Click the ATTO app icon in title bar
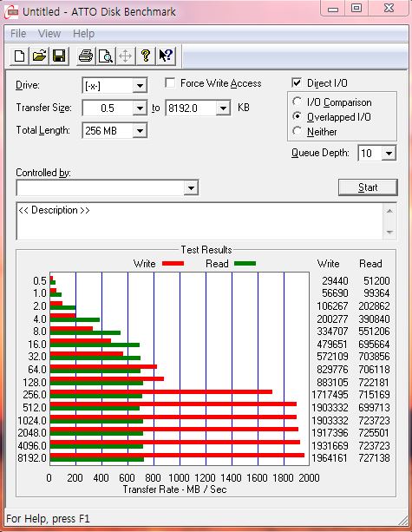This screenshot has width=412, height=532. click(11, 11)
